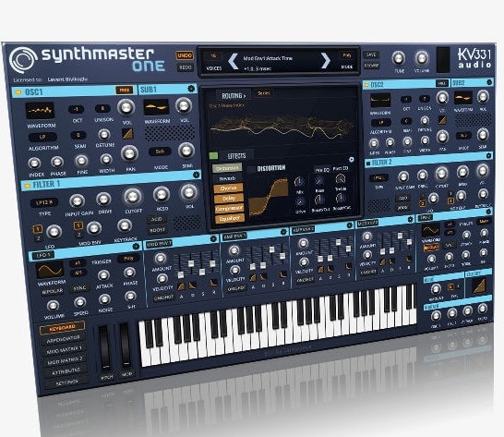Open the Amp Env 1 gear icon
Viewport: 504px width, 437px height.
point(283,232)
